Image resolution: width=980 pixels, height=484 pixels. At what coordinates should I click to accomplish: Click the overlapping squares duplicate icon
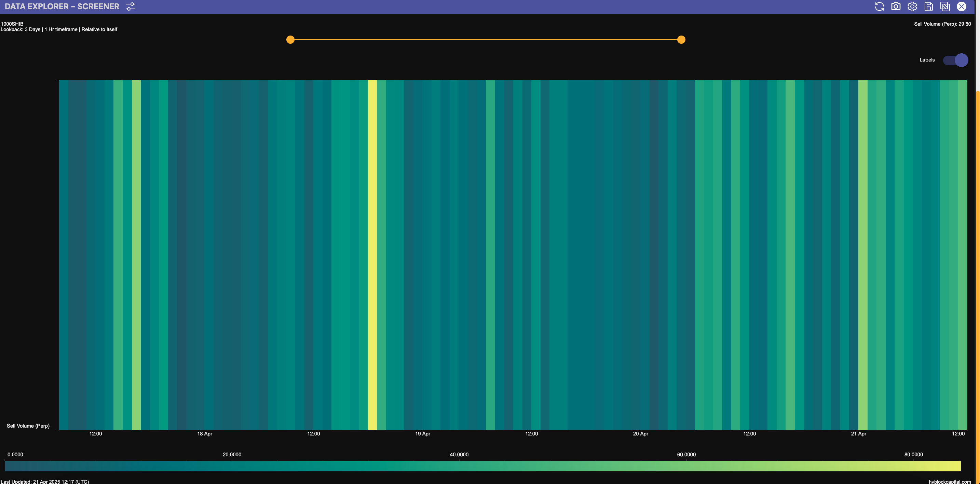point(945,6)
